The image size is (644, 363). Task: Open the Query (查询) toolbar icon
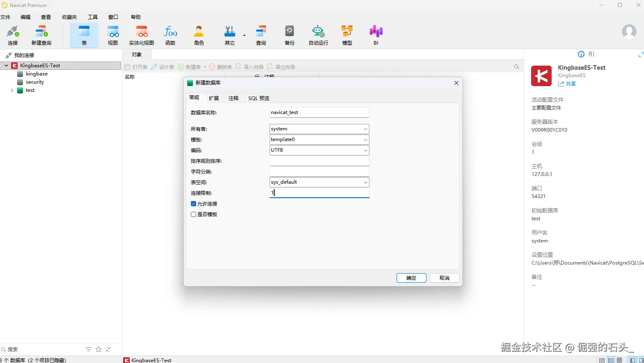261,35
